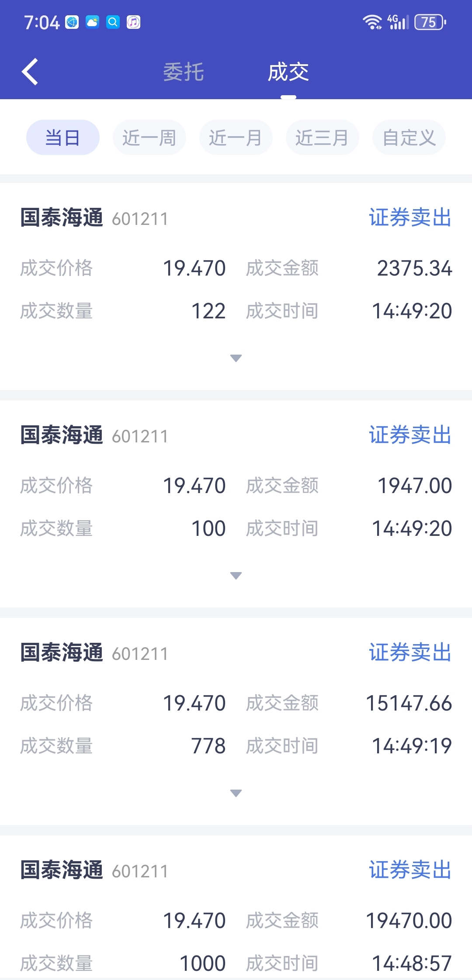Image resolution: width=472 pixels, height=980 pixels.
Task: Tap the Wi-Fi status icon
Action: pyautogui.click(x=372, y=22)
